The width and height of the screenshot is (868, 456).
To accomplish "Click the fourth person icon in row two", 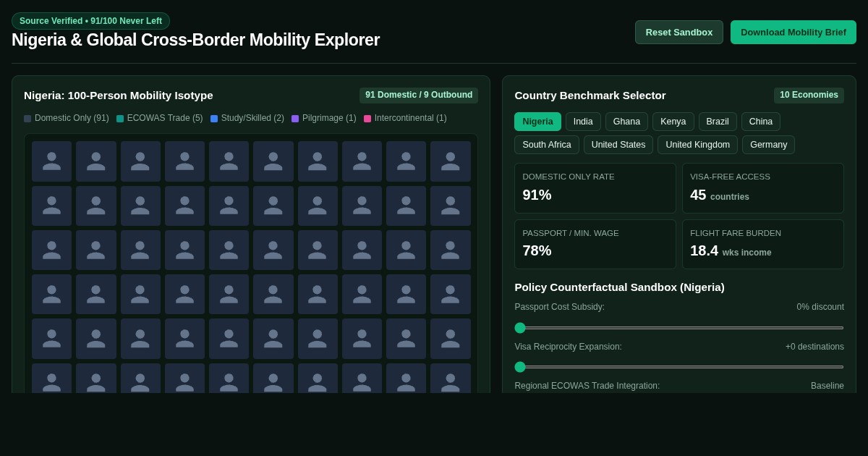I will (x=184, y=206).
